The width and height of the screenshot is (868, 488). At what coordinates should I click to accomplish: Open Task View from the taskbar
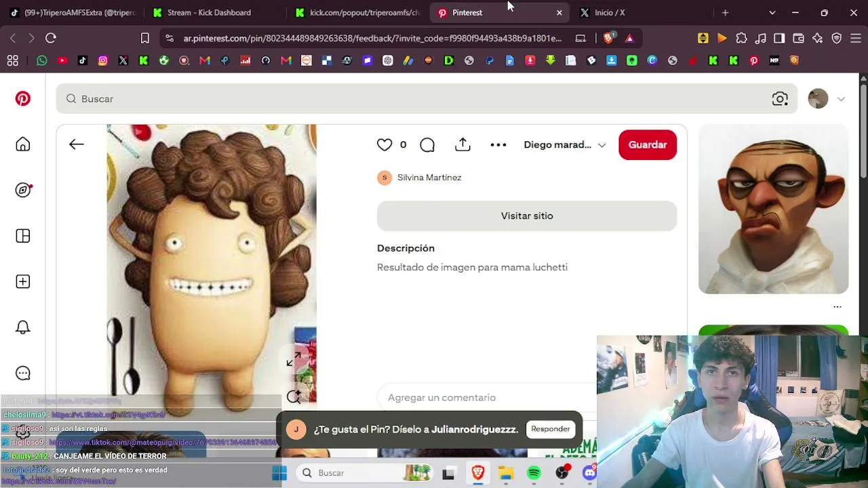448,473
